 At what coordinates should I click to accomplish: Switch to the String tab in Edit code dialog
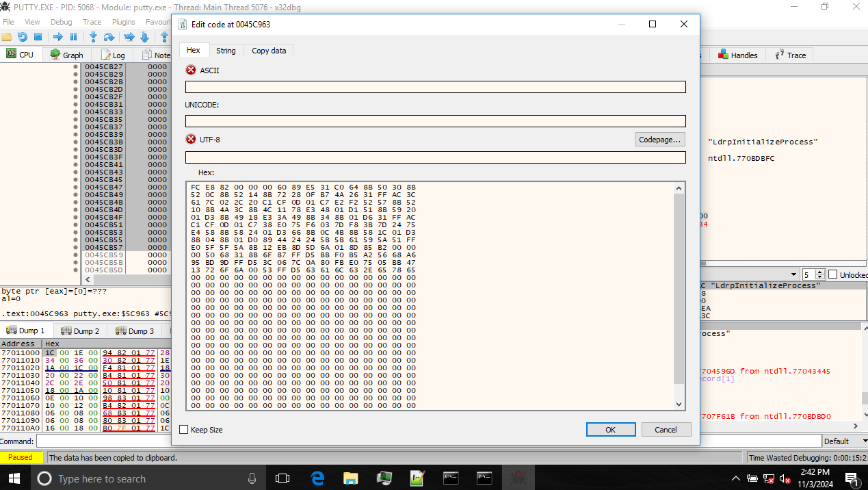coord(226,51)
